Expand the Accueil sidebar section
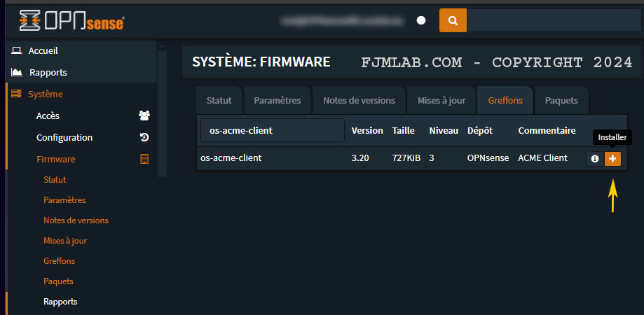 coord(43,50)
